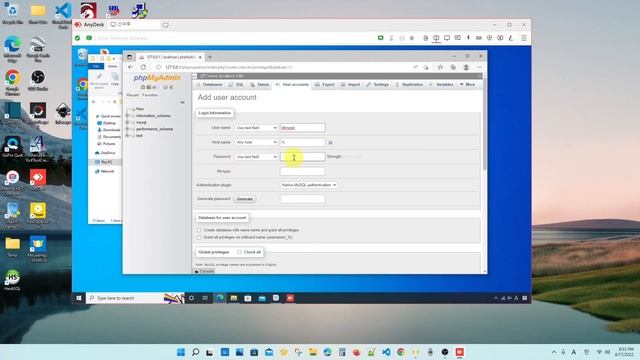Expand the test database node
This screenshot has height=360, width=640.
click(x=127, y=136)
